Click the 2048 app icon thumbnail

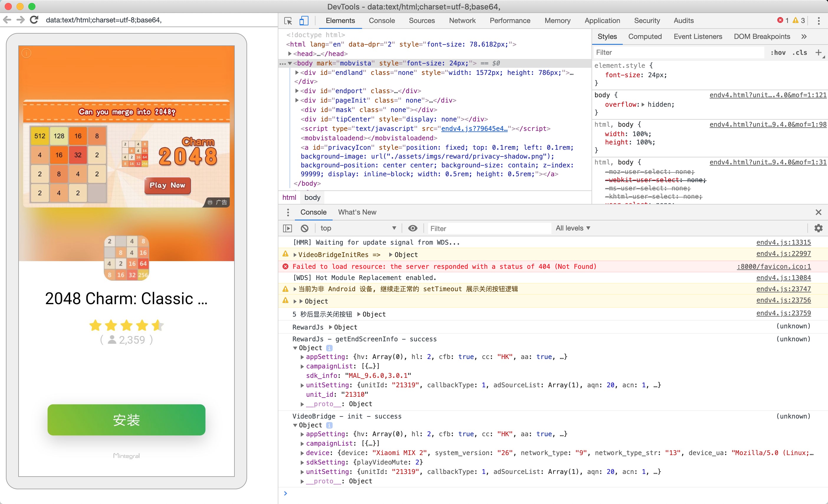click(x=126, y=258)
